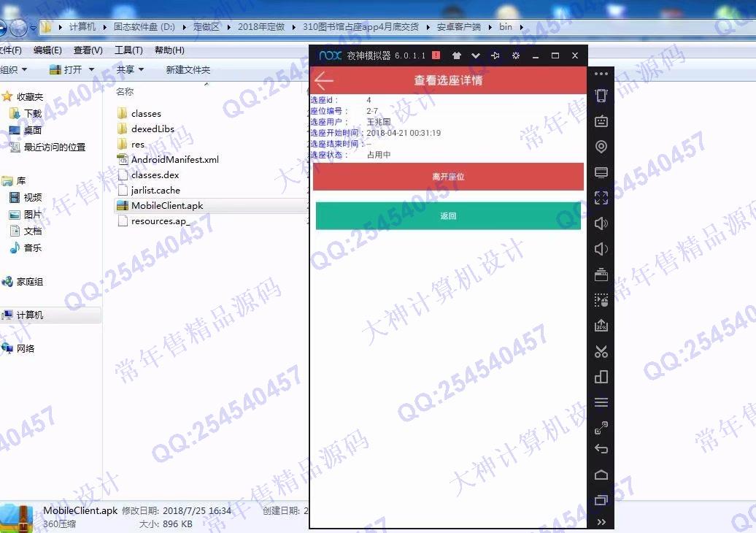Click the volume down speaker icon
This screenshot has height=533, width=756.
[601, 249]
